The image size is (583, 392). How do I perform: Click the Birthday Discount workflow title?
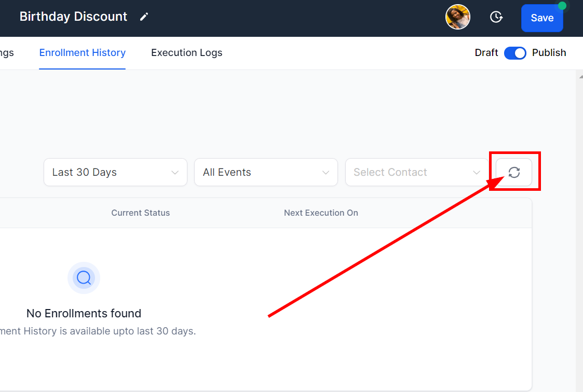[x=73, y=17]
